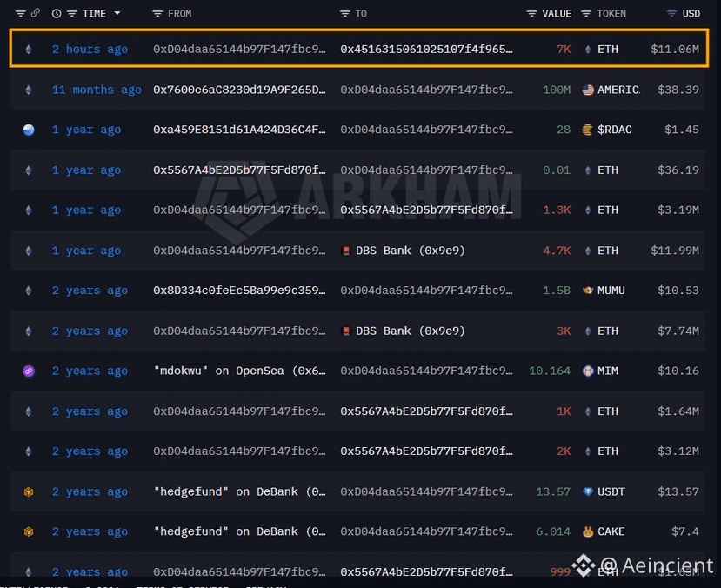Click the CAKE token icon
Viewport: 721px width, 588px height.
click(x=588, y=532)
